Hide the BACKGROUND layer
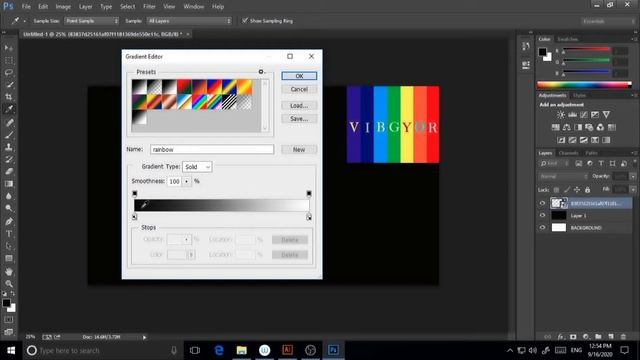 tap(542, 228)
